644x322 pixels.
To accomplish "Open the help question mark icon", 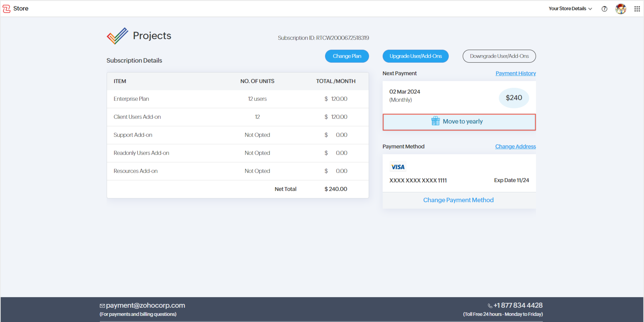I will click(x=604, y=9).
